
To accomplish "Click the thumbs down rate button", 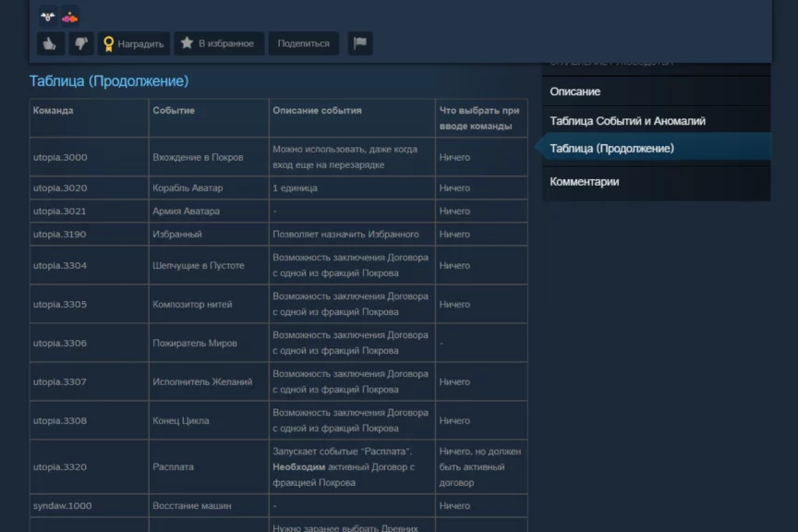I will pyautogui.click(x=79, y=43).
